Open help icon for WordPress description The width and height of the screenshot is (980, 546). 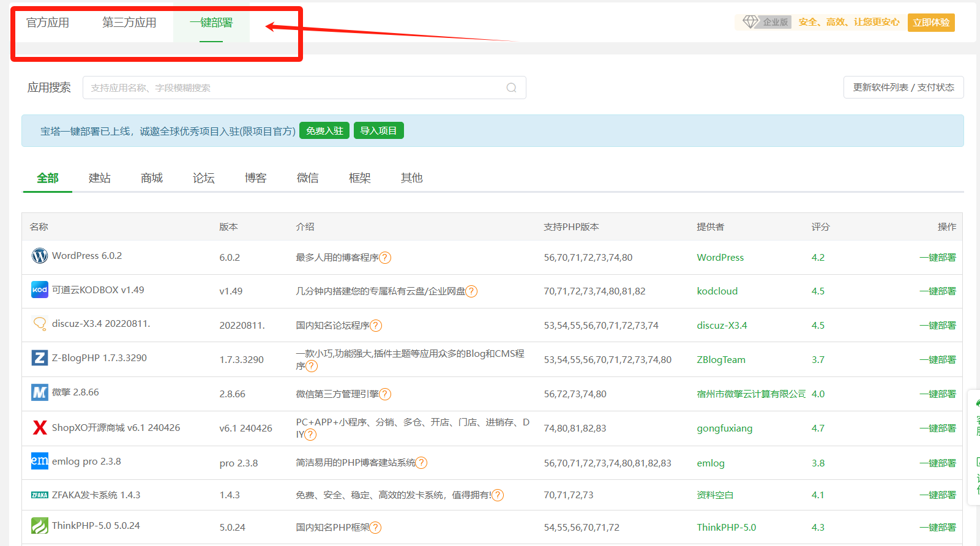385,258
